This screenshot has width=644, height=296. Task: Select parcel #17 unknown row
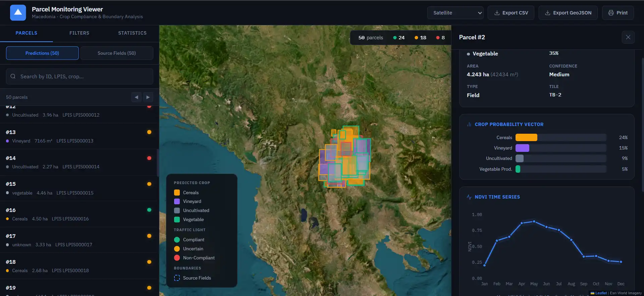[x=79, y=240]
